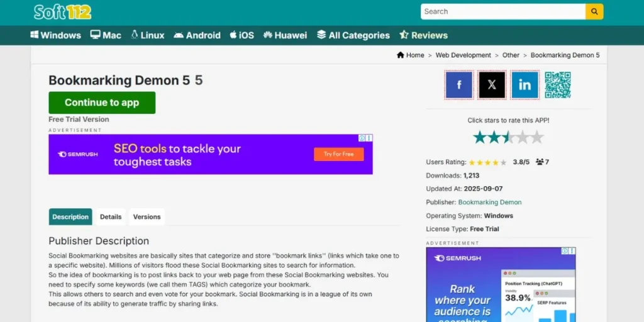
Task: Click the Web Development breadcrumb
Action: click(464, 55)
